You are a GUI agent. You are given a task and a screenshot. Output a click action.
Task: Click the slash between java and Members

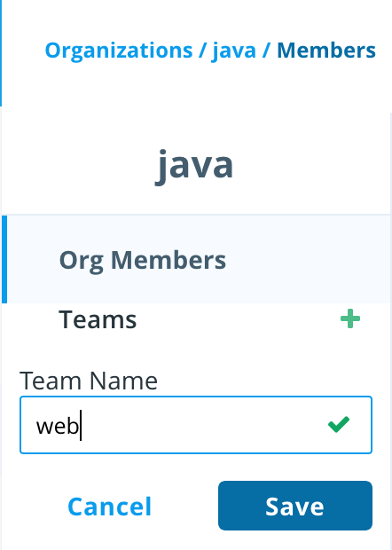click(266, 51)
